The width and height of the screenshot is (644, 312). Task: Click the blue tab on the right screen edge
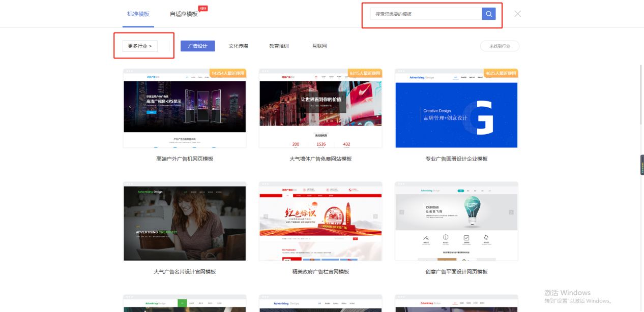641,164
